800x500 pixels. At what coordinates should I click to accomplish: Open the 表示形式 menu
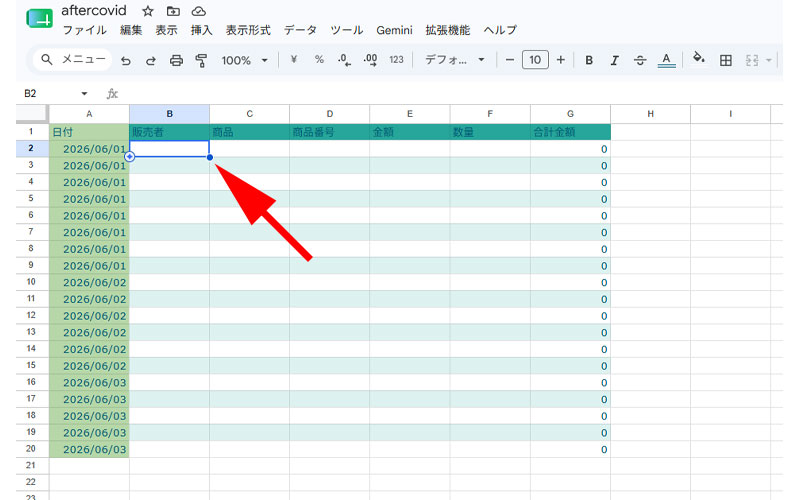pos(248,31)
